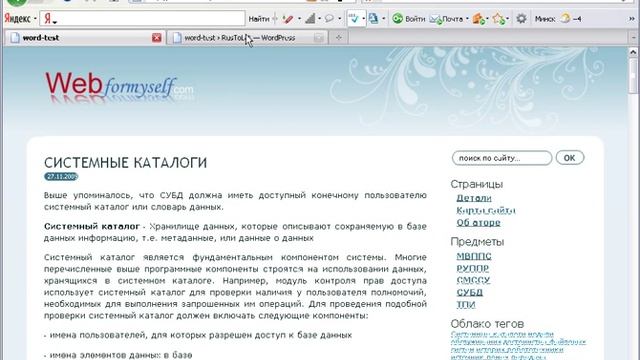The height and width of the screenshot is (360, 640).
Task: Click the scroll up arrow of page scrollbar
Action: [633, 52]
